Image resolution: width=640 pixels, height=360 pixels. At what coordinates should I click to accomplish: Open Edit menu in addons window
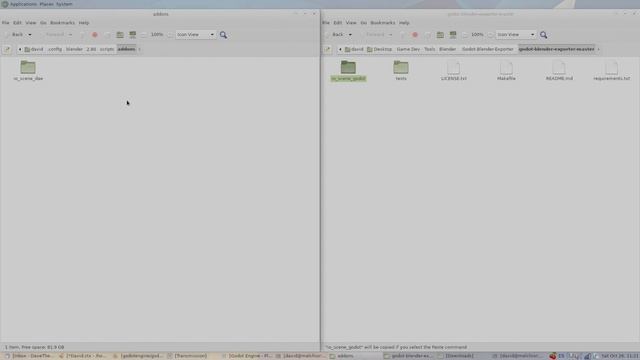tap(17, 23)
